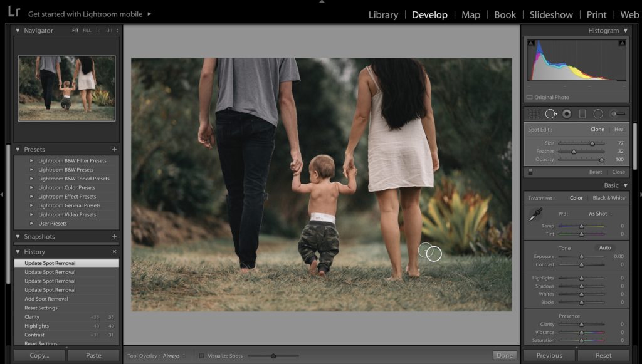Click the spot removal source circle
The height and width of the screenshot is (364, 642).
425,250
